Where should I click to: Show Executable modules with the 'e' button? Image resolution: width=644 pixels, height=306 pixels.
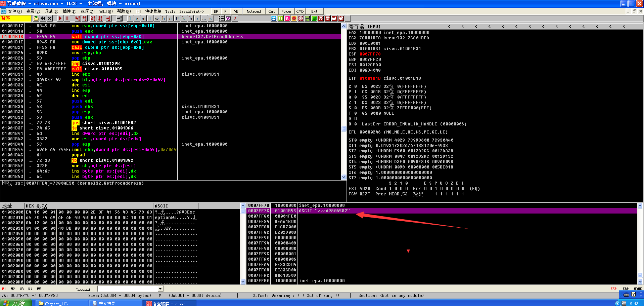click(x=137, y=18)
